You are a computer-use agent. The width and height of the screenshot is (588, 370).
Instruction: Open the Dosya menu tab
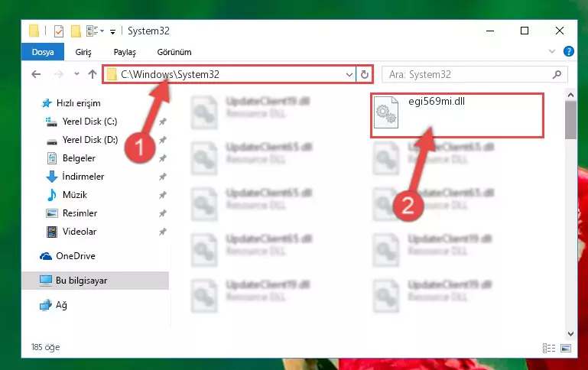(43, 52)
